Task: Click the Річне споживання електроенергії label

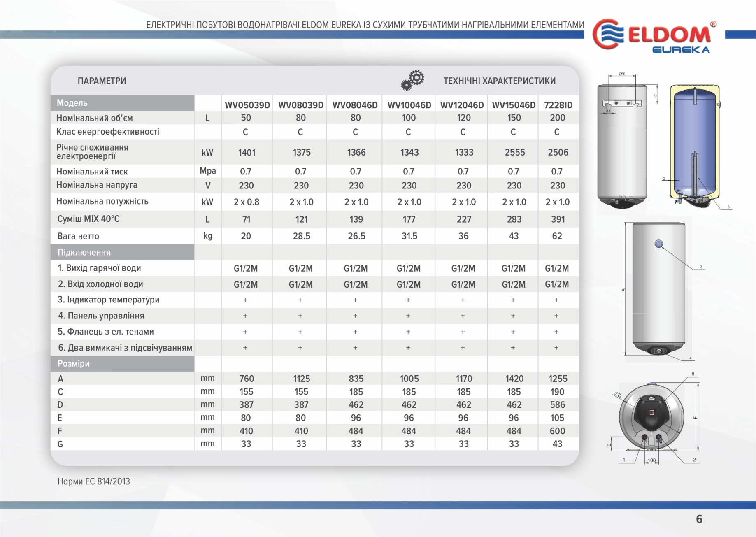Action: click(x=93, y=152)
